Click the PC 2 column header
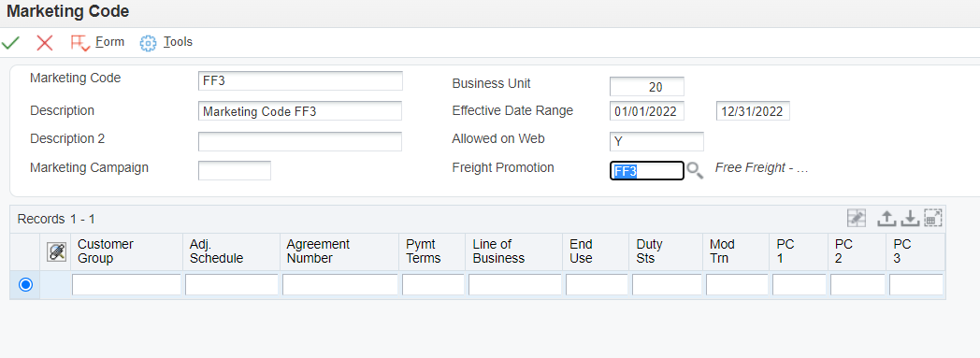 [857, 251]
